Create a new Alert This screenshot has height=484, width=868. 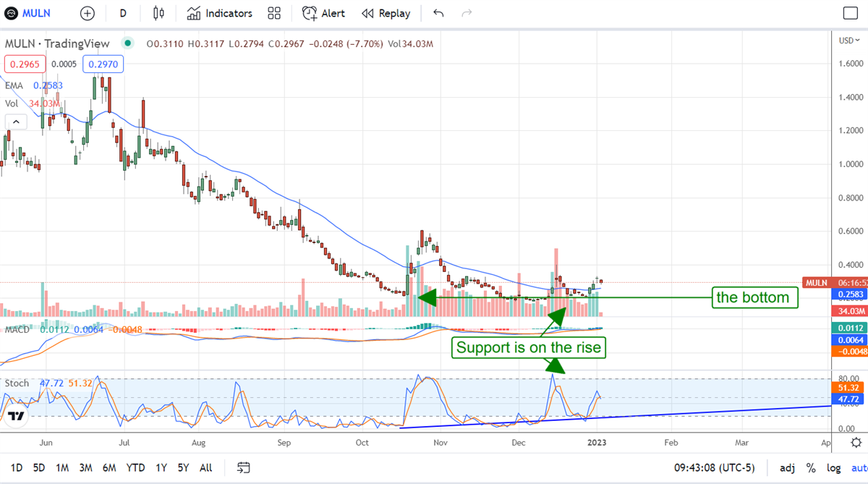tap(323, 13)
